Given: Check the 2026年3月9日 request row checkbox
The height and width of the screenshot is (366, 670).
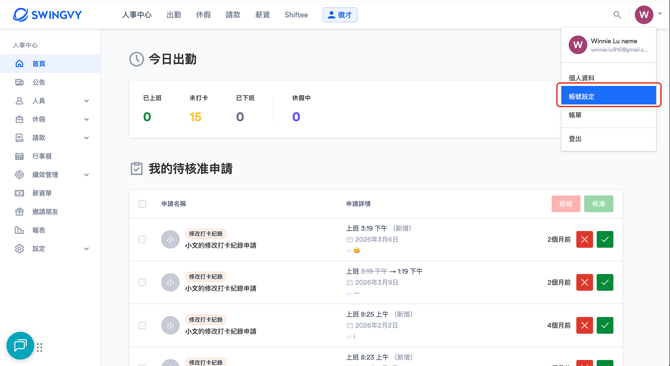Looking at the screenshot, I should coord(142,282).
